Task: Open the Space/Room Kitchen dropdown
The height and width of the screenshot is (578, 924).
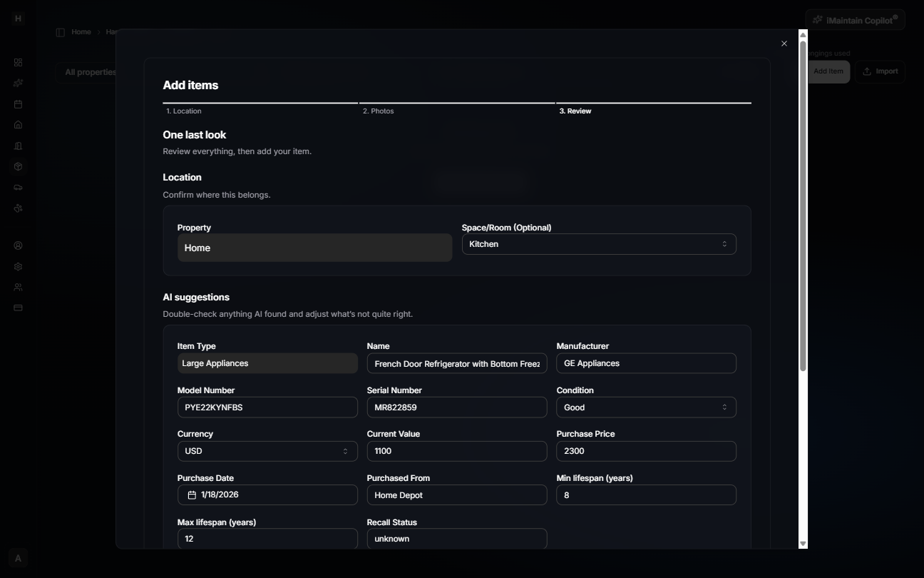Action: pos(599,243)
